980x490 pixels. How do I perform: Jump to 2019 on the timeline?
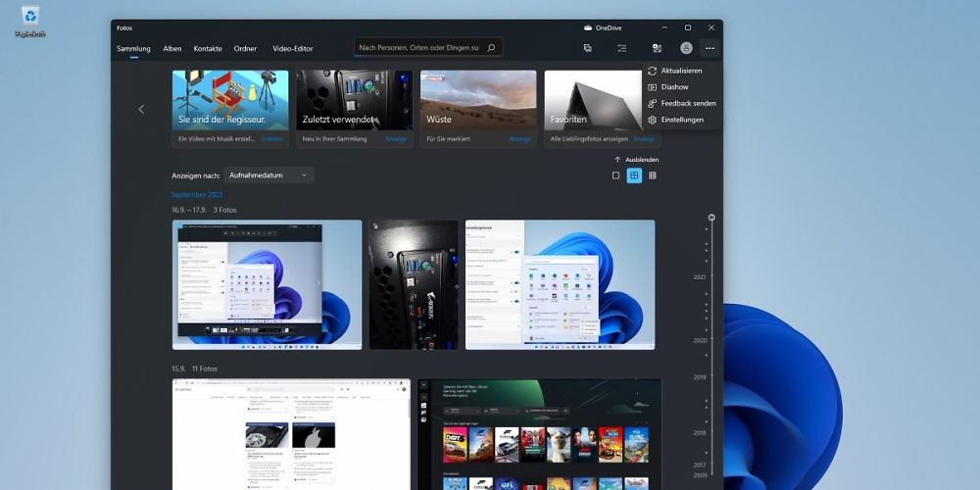click(700, 377)
